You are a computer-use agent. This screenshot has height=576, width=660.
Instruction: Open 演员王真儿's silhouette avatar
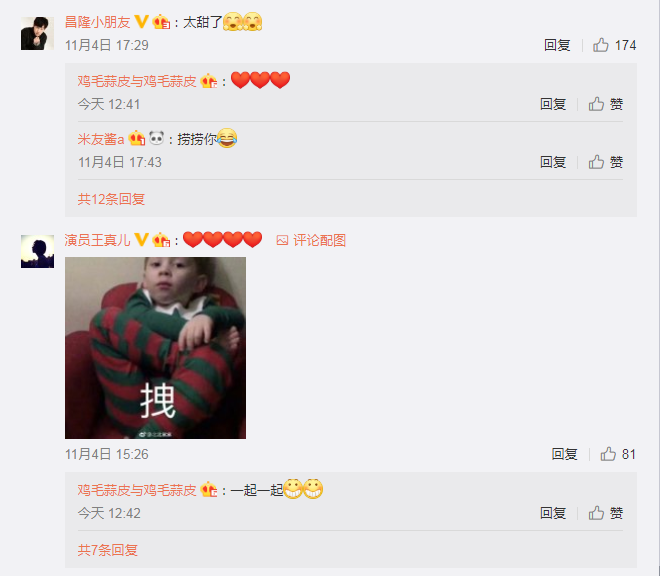[x=37, y=251]
